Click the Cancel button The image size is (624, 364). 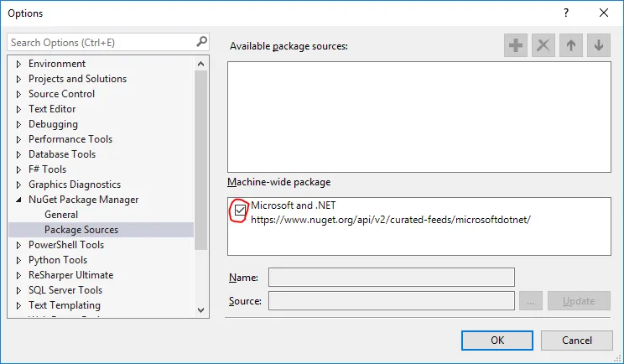[577, 340]
